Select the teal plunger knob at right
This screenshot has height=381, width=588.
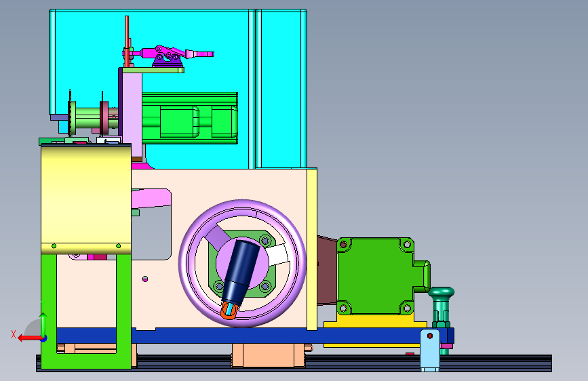pos(442,292)
